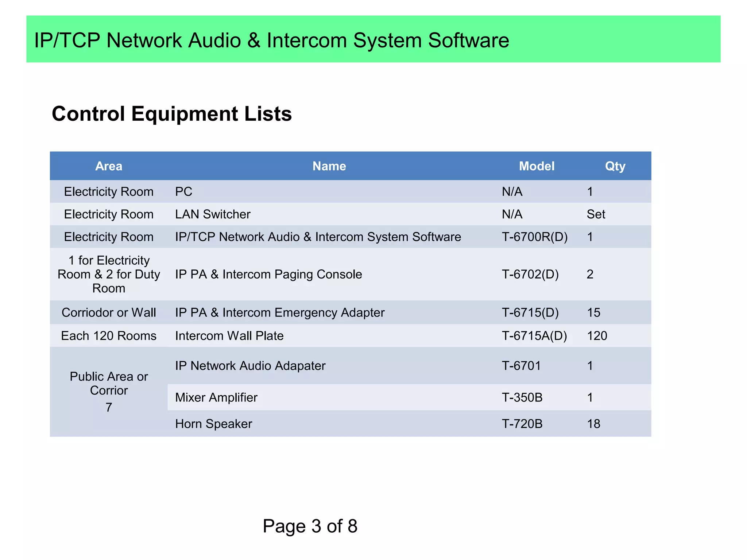
Task: Click 'IP PA & Intercom Paging Console'
Action: pyautogui.click(x=268, y=274)
